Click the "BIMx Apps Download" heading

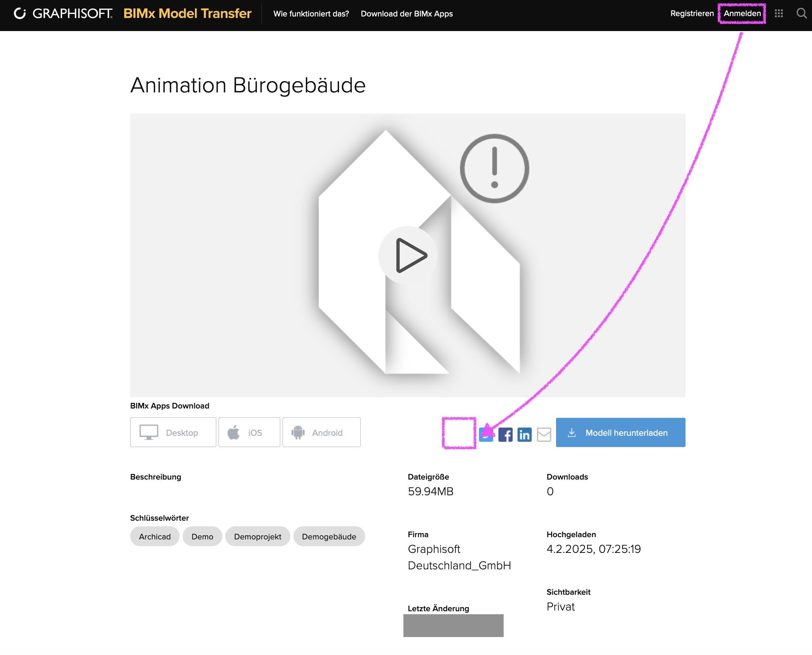pos(170,405)
